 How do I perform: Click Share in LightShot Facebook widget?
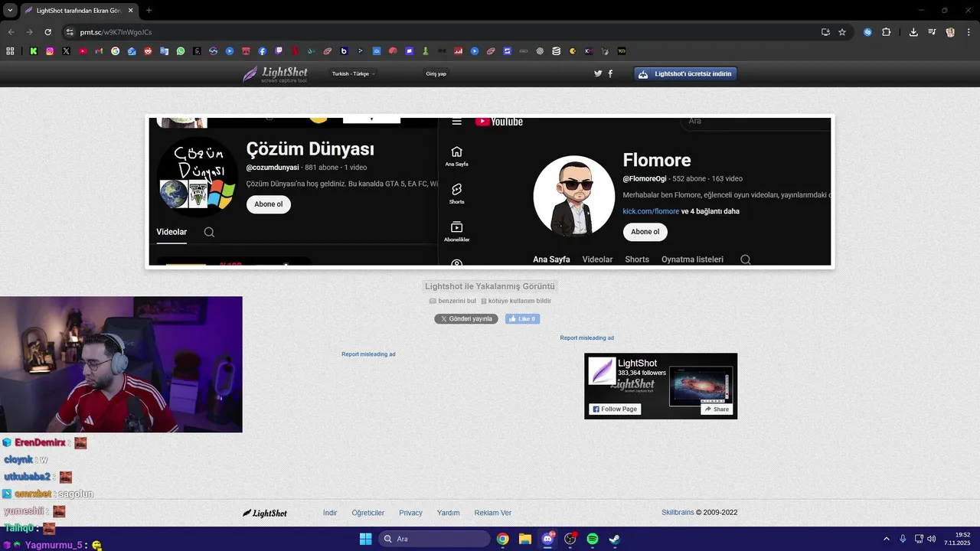point(717,409)
